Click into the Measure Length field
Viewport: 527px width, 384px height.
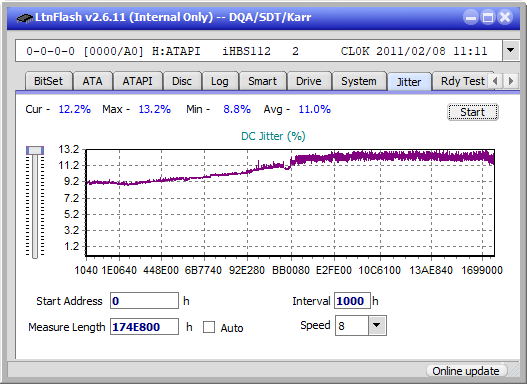click(145, 327)
